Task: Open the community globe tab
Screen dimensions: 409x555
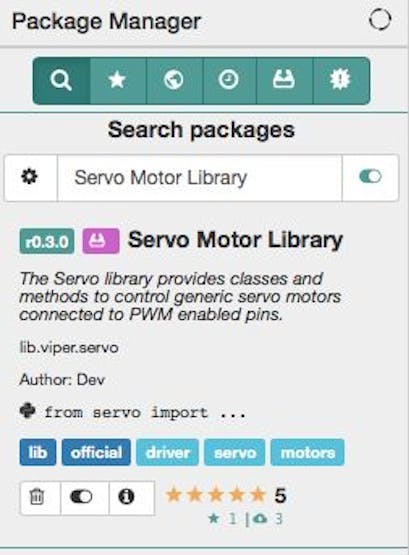Action: pyautogui.click(x=174, y=81)
